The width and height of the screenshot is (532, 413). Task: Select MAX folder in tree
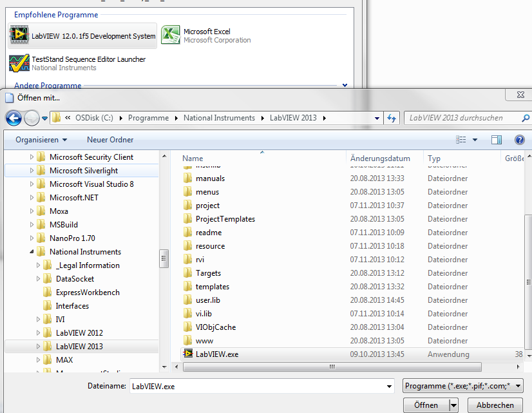tap(64, 360)
